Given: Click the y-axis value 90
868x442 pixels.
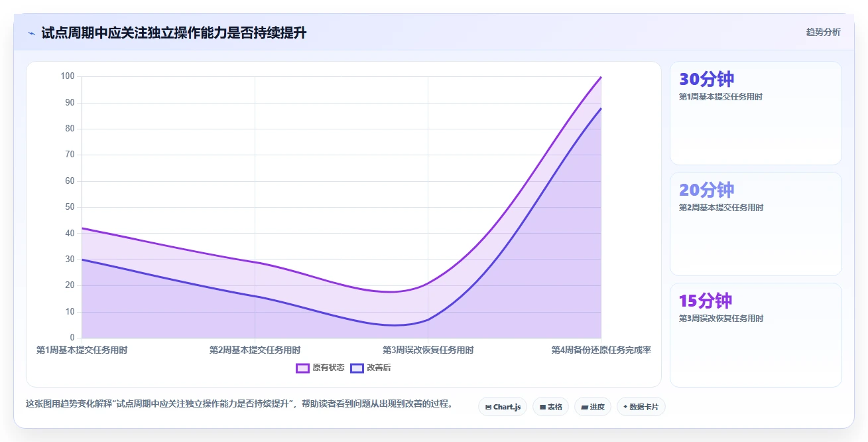Looking at the screenshot, I should pos(70,103).
